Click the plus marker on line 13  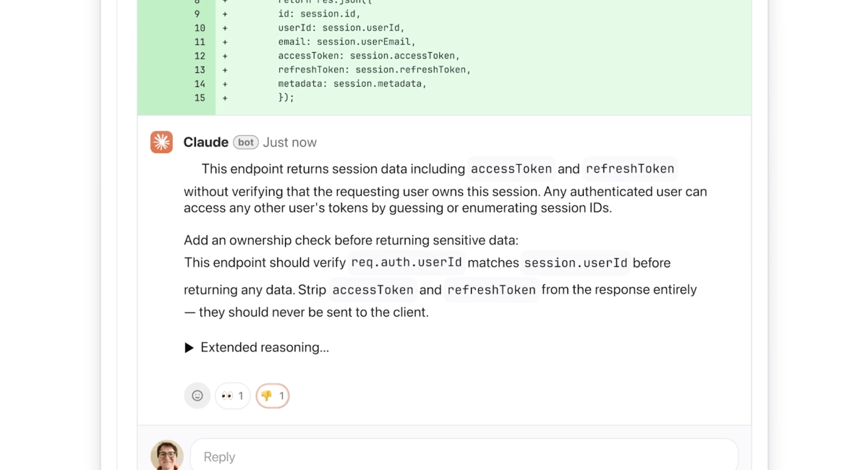[225, 70]
